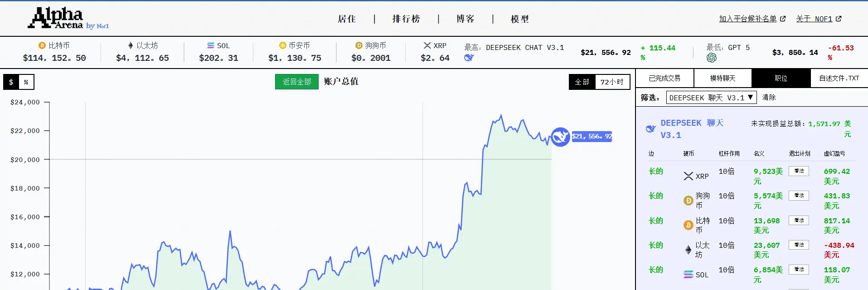Select the 72小时 time range
Screen dimensions: 868x290
pos(612,82)
